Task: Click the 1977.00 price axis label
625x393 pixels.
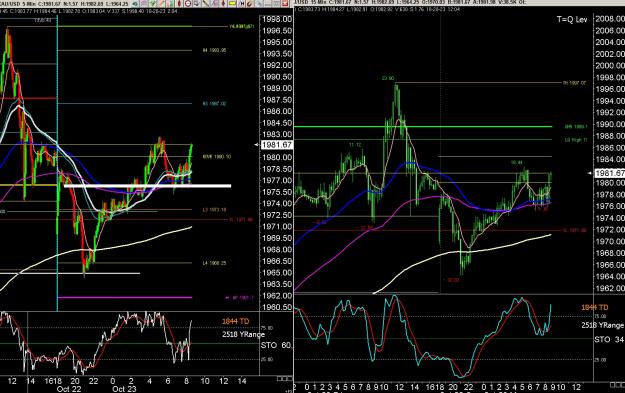Action: click(277, 181)
